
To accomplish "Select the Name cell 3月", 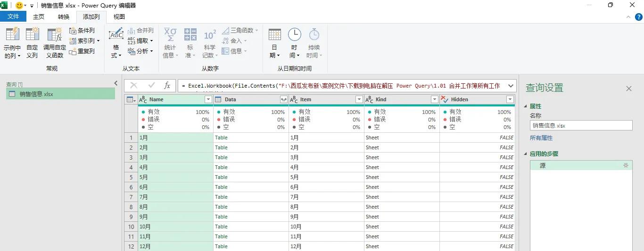I will 175,157.
